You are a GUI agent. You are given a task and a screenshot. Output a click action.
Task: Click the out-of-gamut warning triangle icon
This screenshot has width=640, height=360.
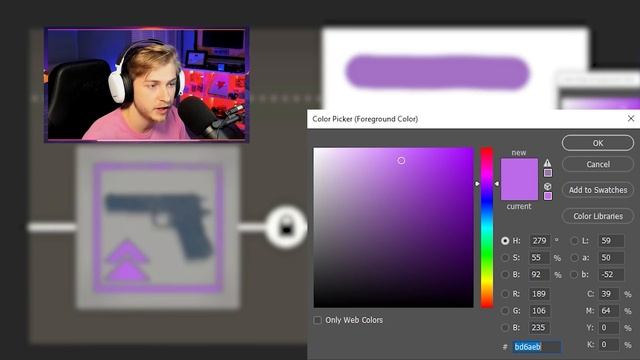pyautogui.click(x=547, y=163)
